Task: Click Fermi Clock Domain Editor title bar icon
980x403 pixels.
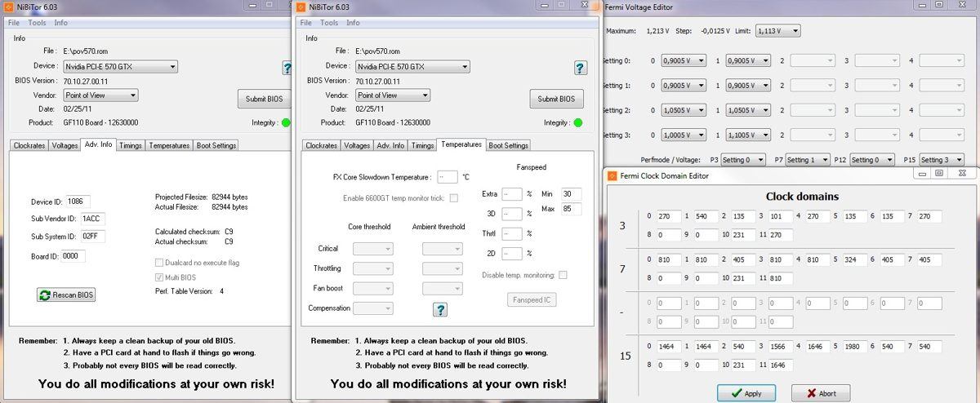Action: 613,175
